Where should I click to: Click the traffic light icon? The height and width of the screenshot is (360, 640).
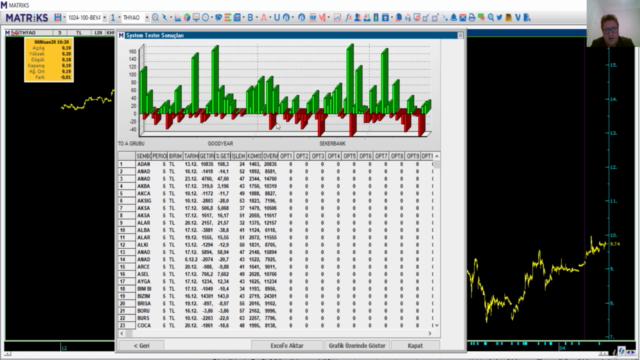pos(376,18)
